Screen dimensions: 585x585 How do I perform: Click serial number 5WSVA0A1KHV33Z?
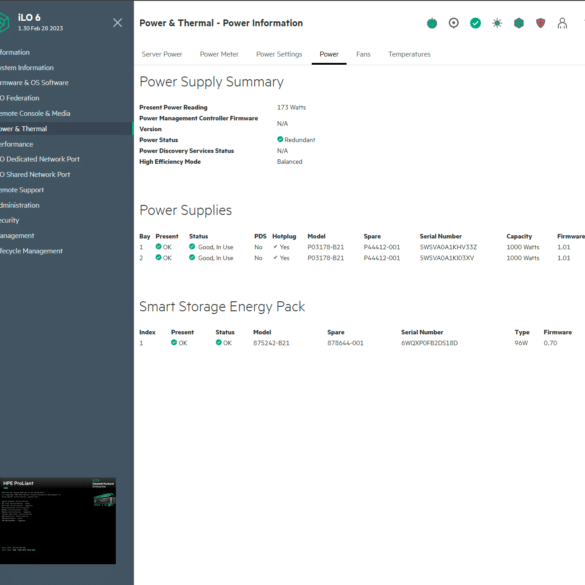click(x=448, y=247)
